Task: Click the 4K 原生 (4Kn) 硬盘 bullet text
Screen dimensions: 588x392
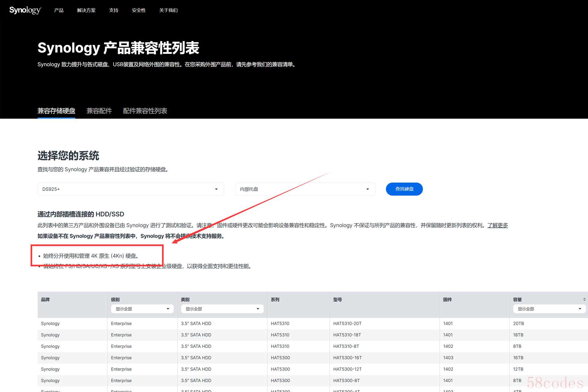Action: click(91, 256)
